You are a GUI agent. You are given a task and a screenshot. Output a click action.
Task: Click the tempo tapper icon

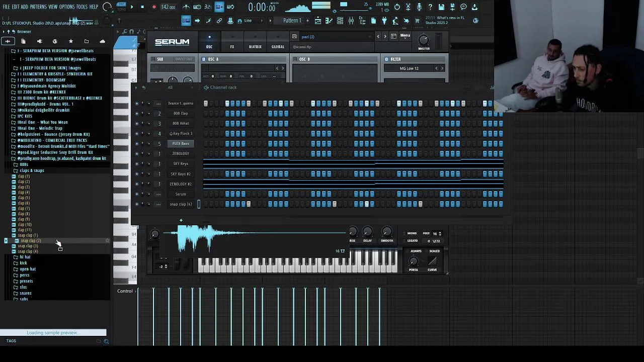[395, 21]
